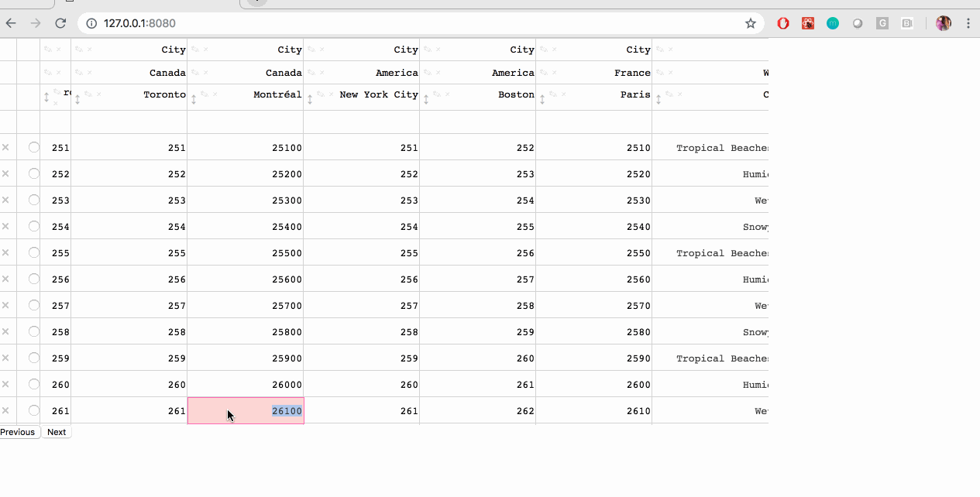Sort the Boston column
The image size is (980, 497).
tap(426, 98)
